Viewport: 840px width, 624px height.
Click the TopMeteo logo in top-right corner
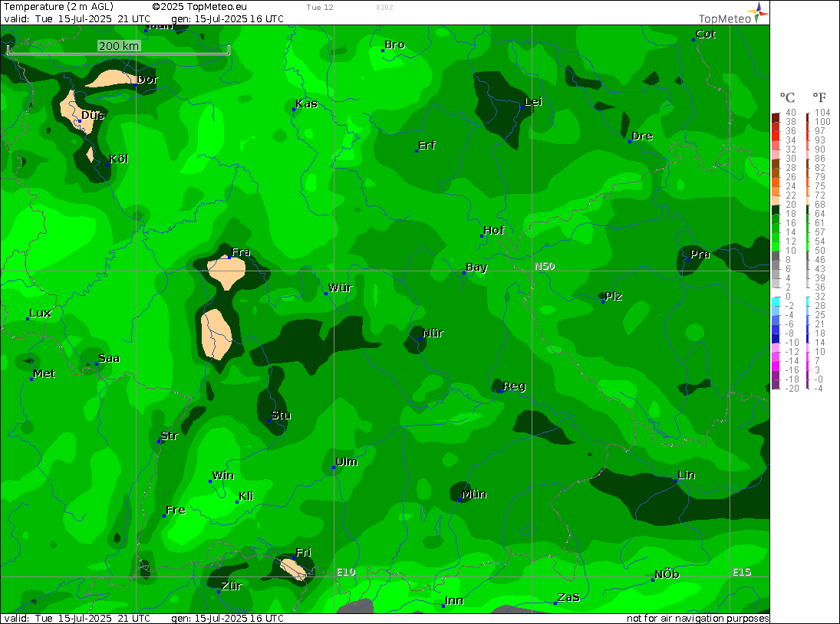pyautogui.click(x=733, y=14)
